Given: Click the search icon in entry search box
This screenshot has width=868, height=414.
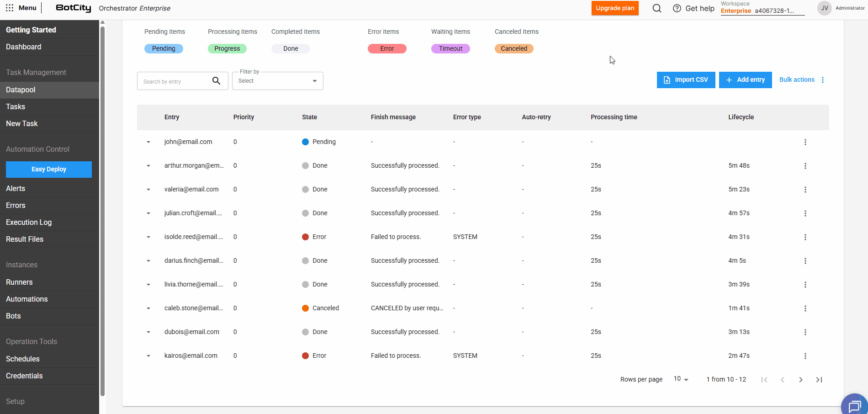Looking at the screenshot, I should tap(217, 81).
